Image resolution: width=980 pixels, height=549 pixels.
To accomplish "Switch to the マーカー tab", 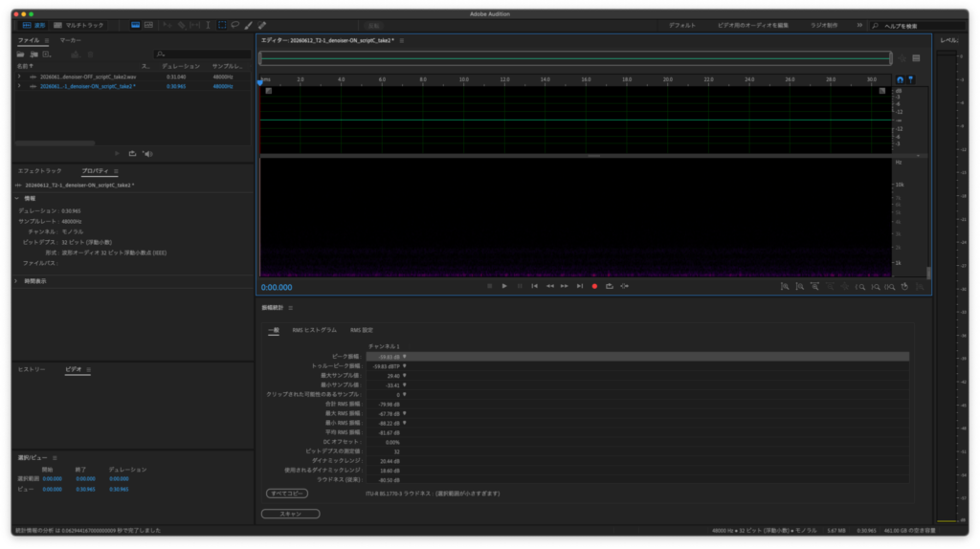I will (71, 40).
